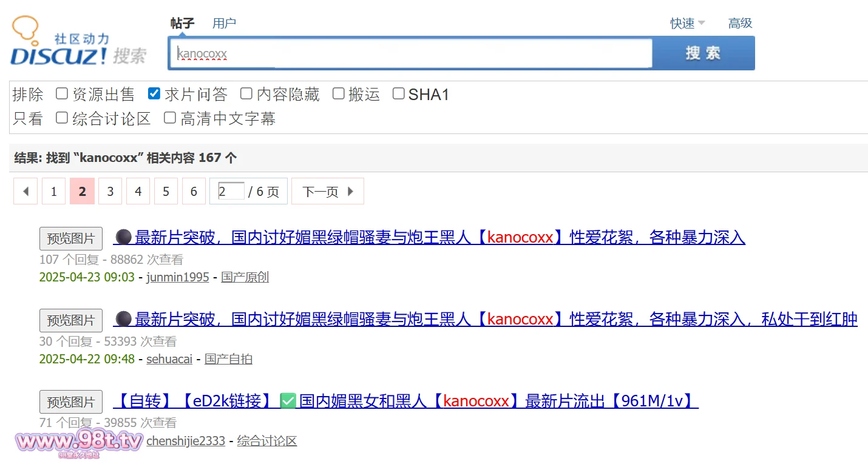Tick the 高清中文字幕 only-view checkbox
The width and height of the screenshot is (868, 464).
coord(170,118)
